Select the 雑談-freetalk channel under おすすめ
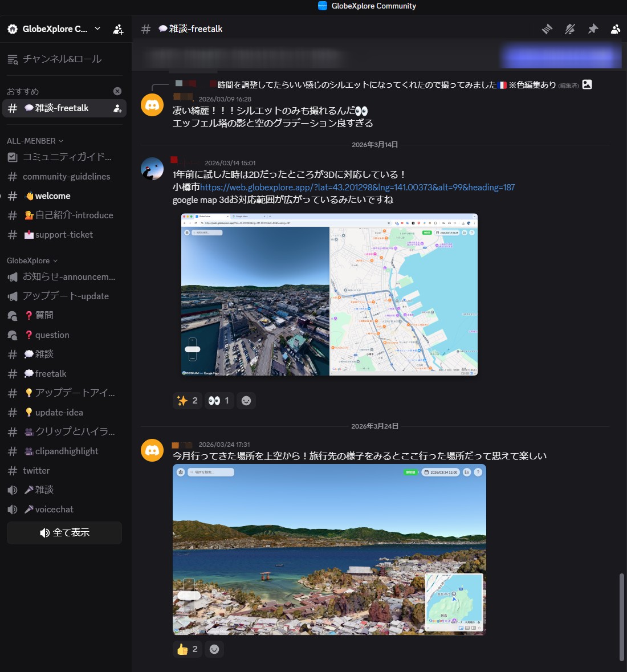 pyautogui.click(x=64, y=108)
